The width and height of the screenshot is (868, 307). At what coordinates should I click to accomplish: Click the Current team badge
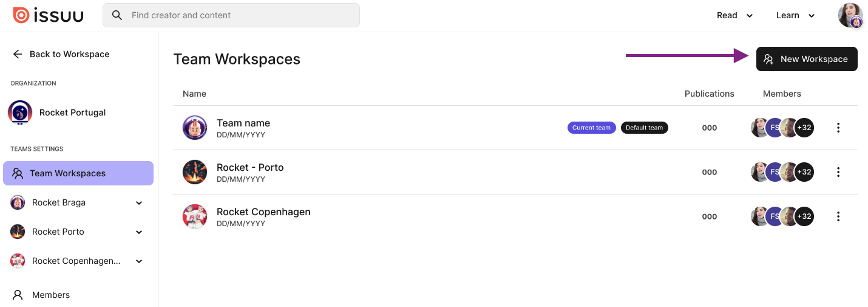point(592,128)
